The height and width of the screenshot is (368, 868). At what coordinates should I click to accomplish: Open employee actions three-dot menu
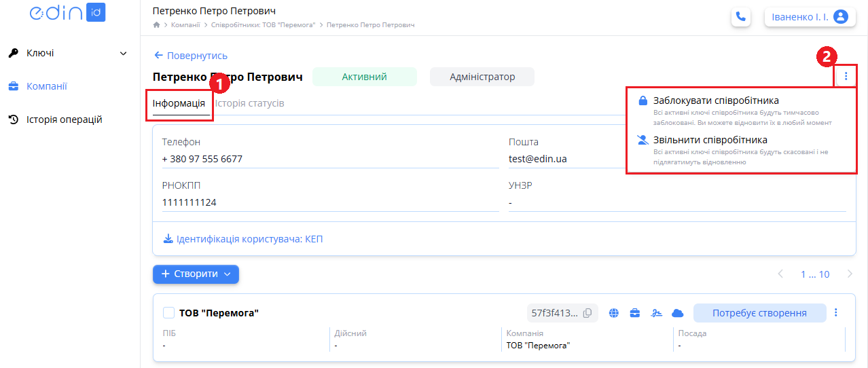tap(846, 76)
